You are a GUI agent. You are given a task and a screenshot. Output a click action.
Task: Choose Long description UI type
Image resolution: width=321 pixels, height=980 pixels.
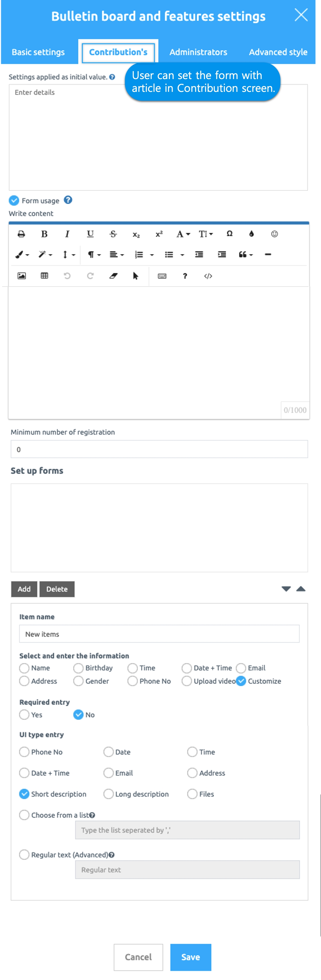pyautogui.click(x=109, y=794)
